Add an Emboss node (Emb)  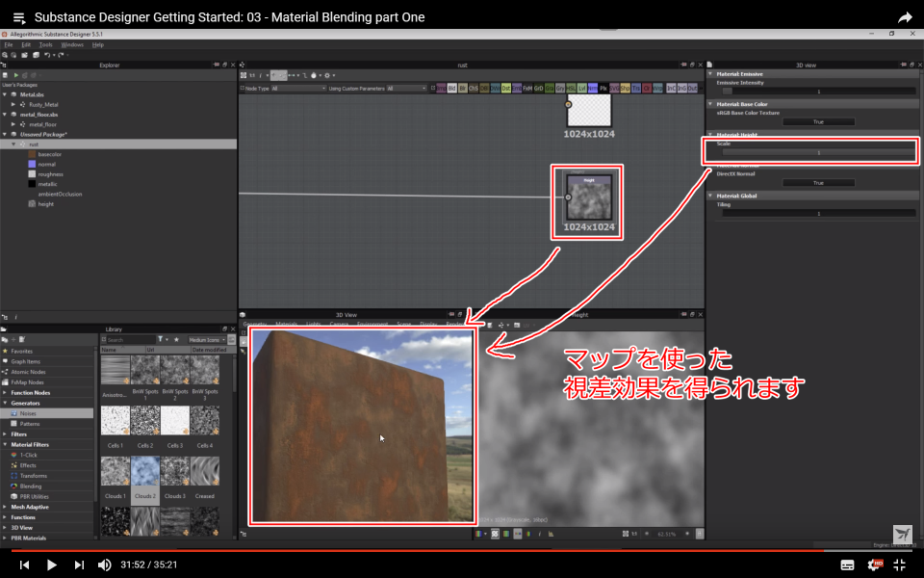click(516, 89)
